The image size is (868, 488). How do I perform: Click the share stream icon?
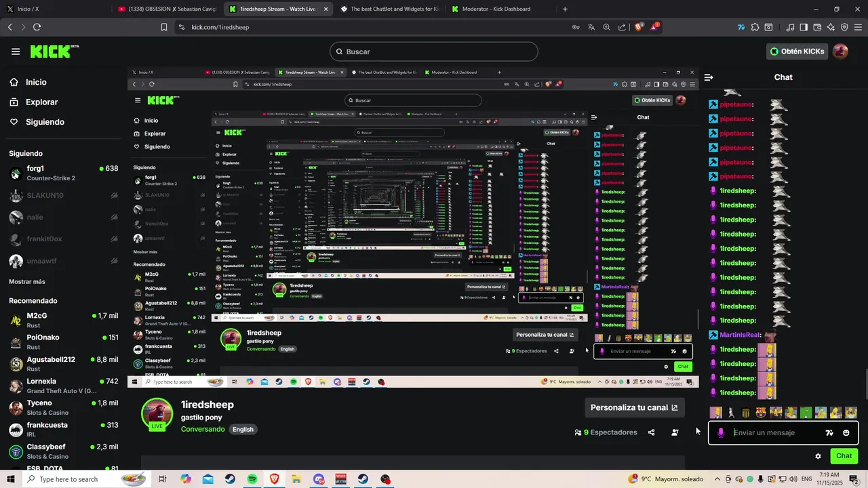coord(652,432)
